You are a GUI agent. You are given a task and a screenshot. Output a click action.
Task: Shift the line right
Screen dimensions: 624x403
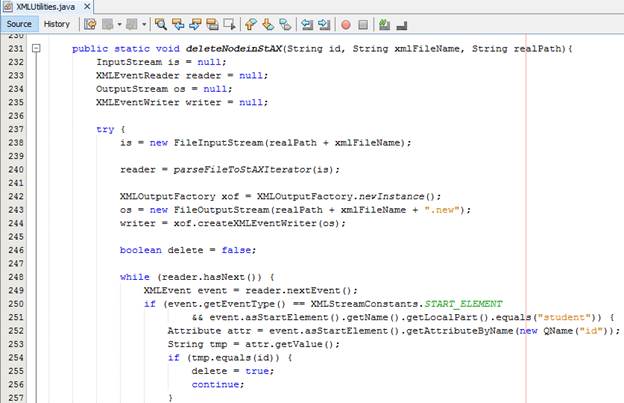[x=324, y=25]
